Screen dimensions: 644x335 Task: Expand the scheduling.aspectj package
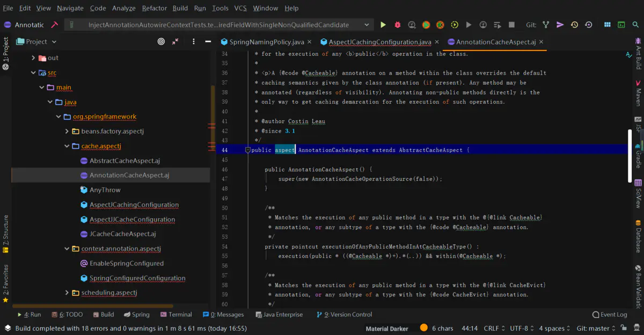tap(67, 293)
